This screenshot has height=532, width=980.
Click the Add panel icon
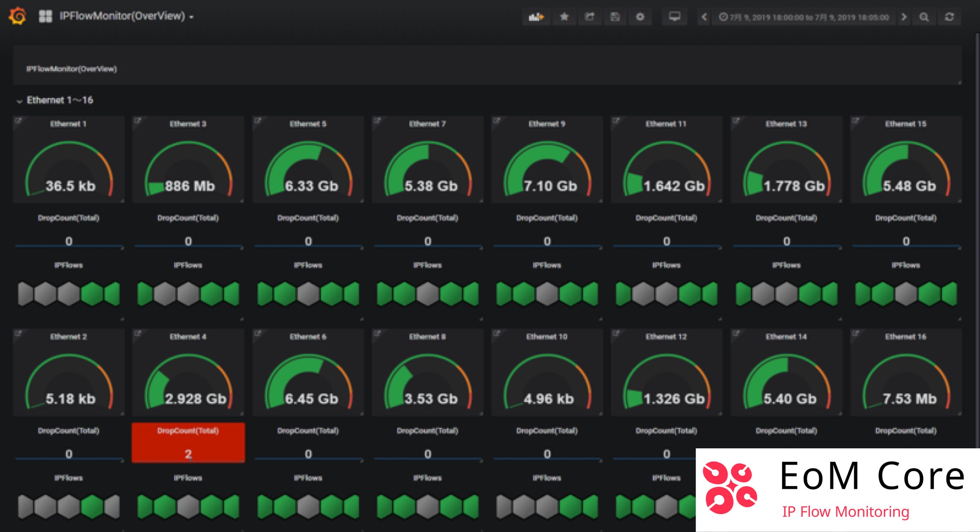click(x=536, y=17)
